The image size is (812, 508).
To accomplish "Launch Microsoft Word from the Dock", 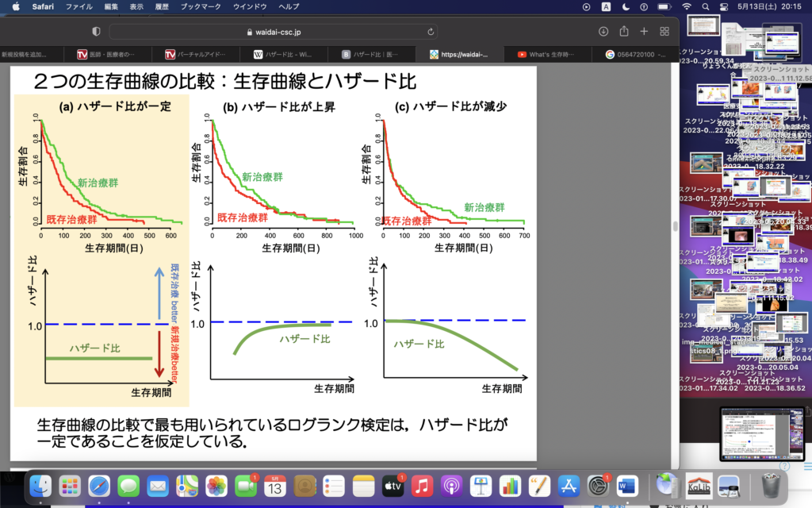I will [x=626, y=485].
